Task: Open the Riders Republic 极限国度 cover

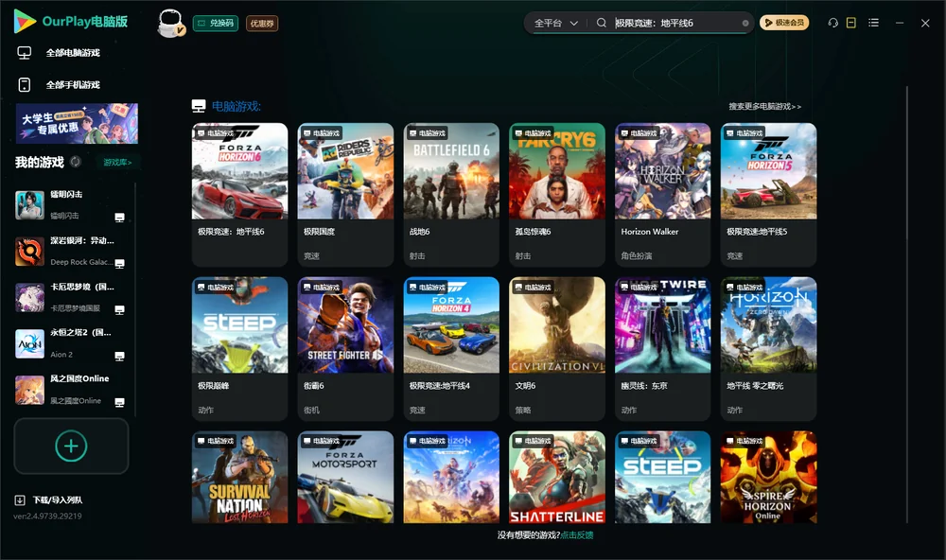Action: [345, 171]
